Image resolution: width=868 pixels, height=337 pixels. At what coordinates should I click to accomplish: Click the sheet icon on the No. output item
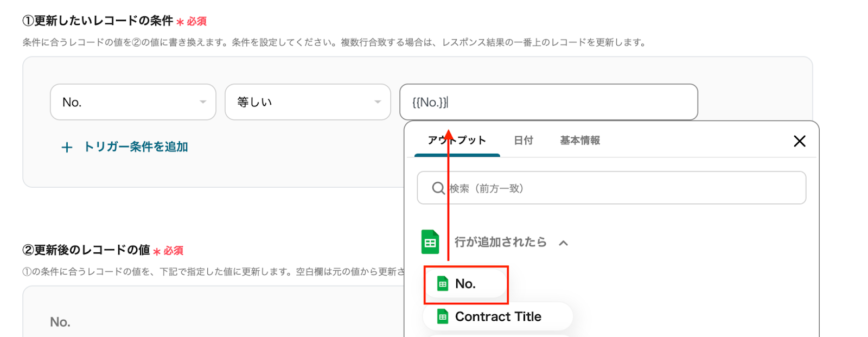tap(443, 284)
